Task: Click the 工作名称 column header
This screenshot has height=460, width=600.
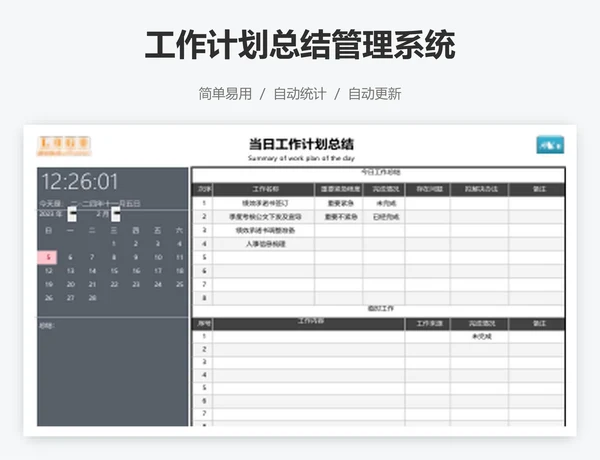Action: click(x=265, y=189)
